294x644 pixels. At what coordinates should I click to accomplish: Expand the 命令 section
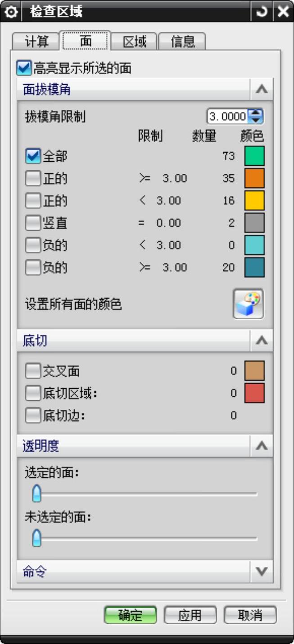click(x=261, y=572)
